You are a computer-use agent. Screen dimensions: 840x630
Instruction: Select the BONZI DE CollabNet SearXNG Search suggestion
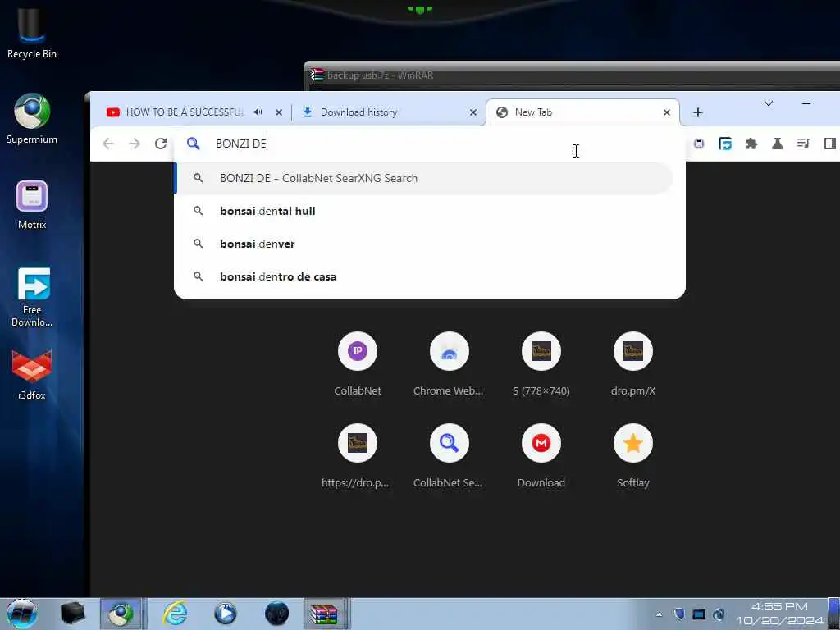pyautogui.click(x=424, y=178)
